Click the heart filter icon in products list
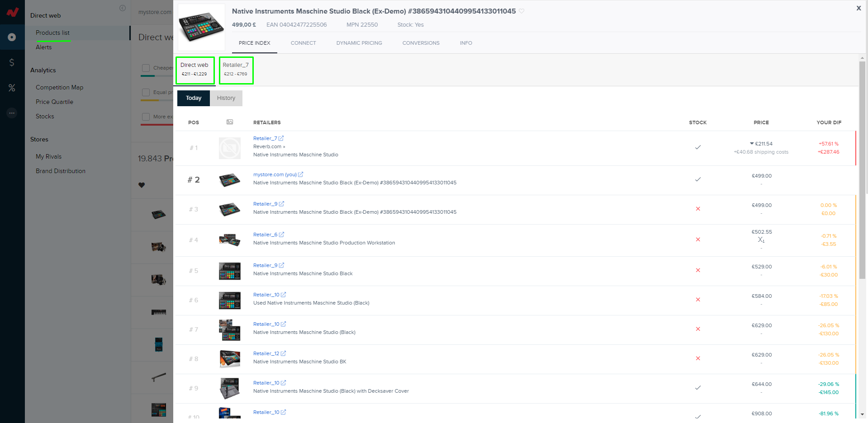 coord(142,185)
